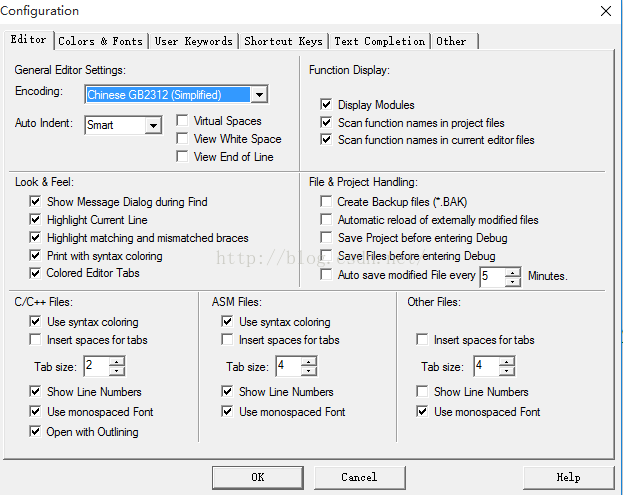Viewport: 623px width, 495px height.
Task: Expand the Auto Indent dropdown arrow
Action: click(153, 126)
